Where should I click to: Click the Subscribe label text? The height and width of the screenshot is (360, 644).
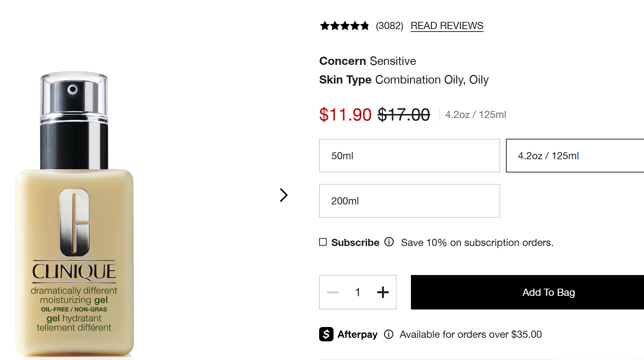[355, 243]
